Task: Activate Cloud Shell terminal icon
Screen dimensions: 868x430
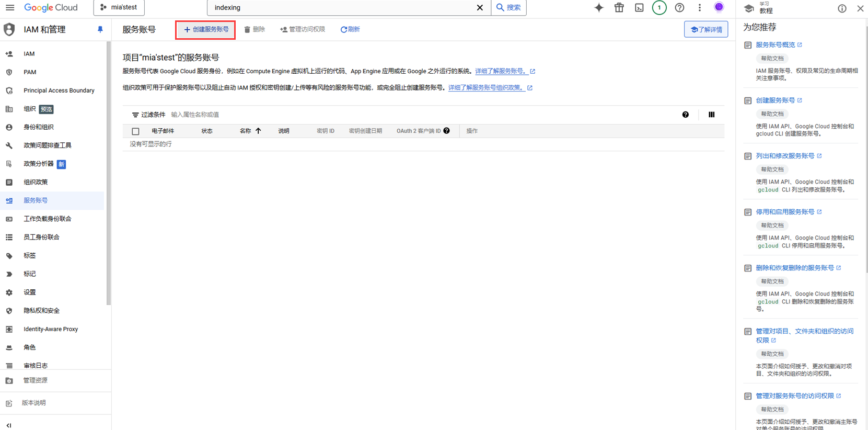Action: coord(639,8)
